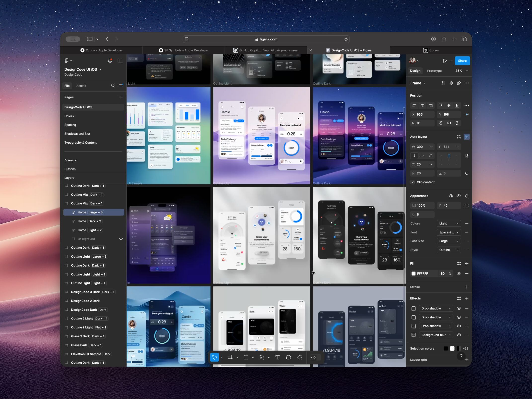
Task: Toggle Background blur visibility eye
Action: 459,335
